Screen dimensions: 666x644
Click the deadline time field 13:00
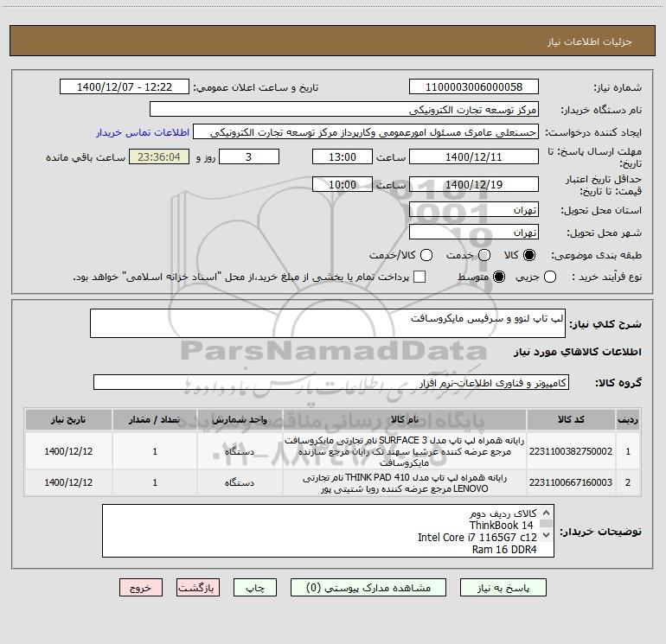tap(343, 156)
